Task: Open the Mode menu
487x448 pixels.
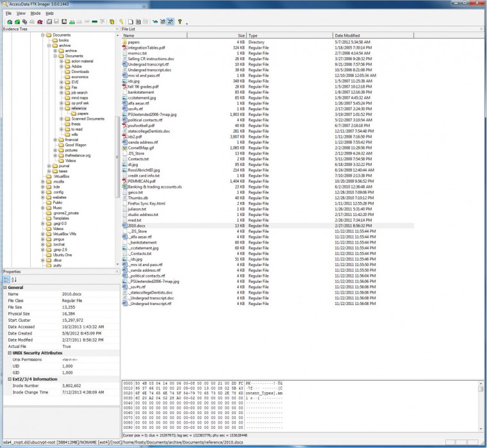Action: [x=35, y=13]
